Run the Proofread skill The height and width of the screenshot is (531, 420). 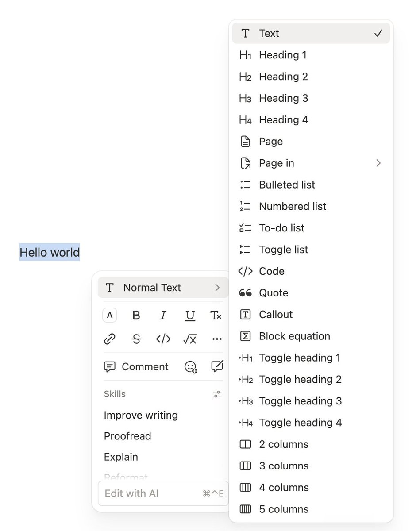[127, 436]
